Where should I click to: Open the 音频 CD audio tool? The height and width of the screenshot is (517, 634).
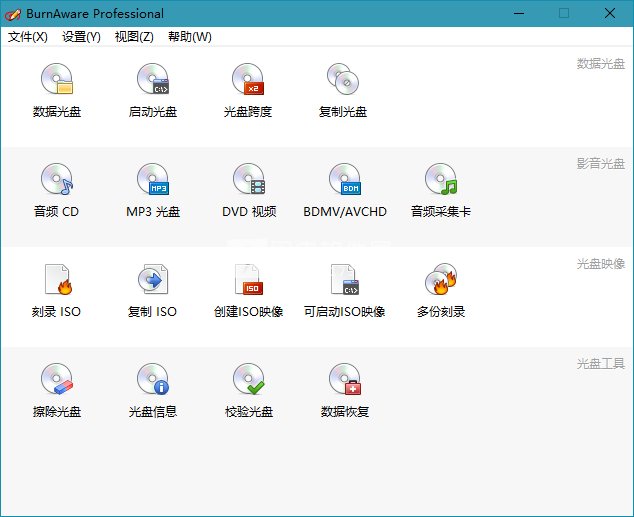pos(56,190)
